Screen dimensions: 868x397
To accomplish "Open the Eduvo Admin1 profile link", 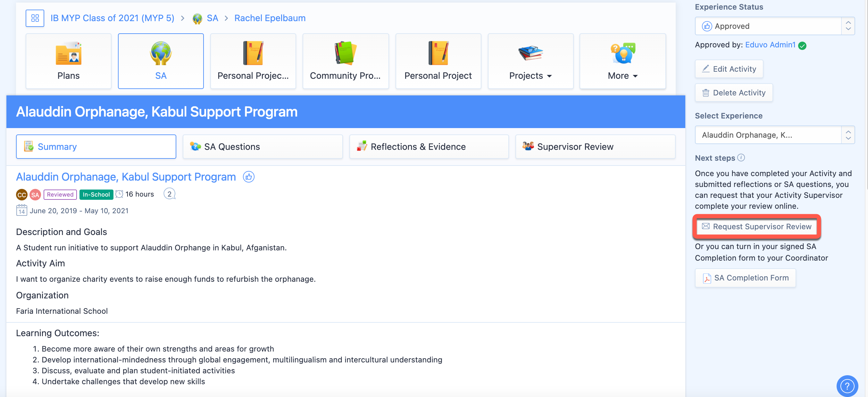I will click(x=770, y=45).
